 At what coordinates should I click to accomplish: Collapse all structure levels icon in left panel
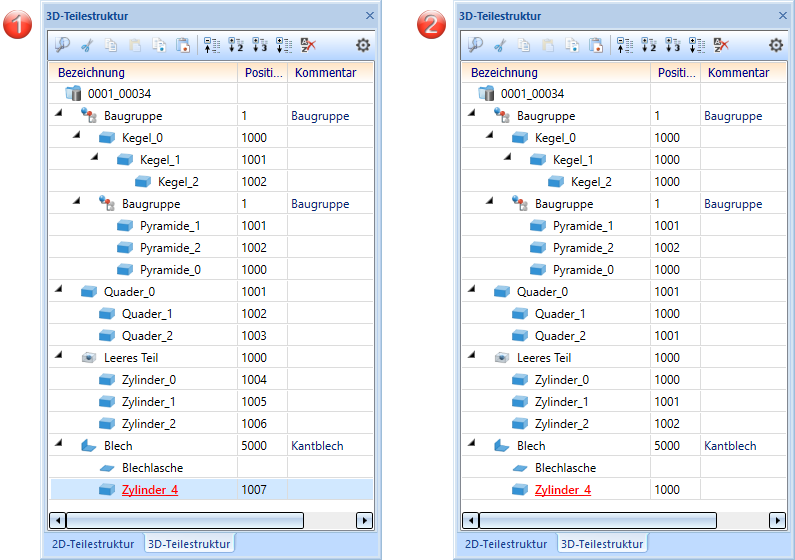212,45
